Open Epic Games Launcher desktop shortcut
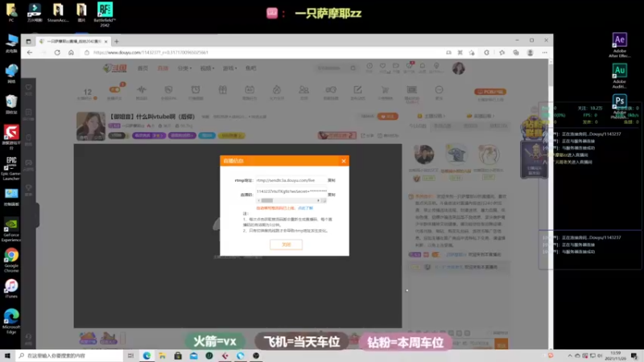Screen dimensions: 644x362 (x=11, y=168)
